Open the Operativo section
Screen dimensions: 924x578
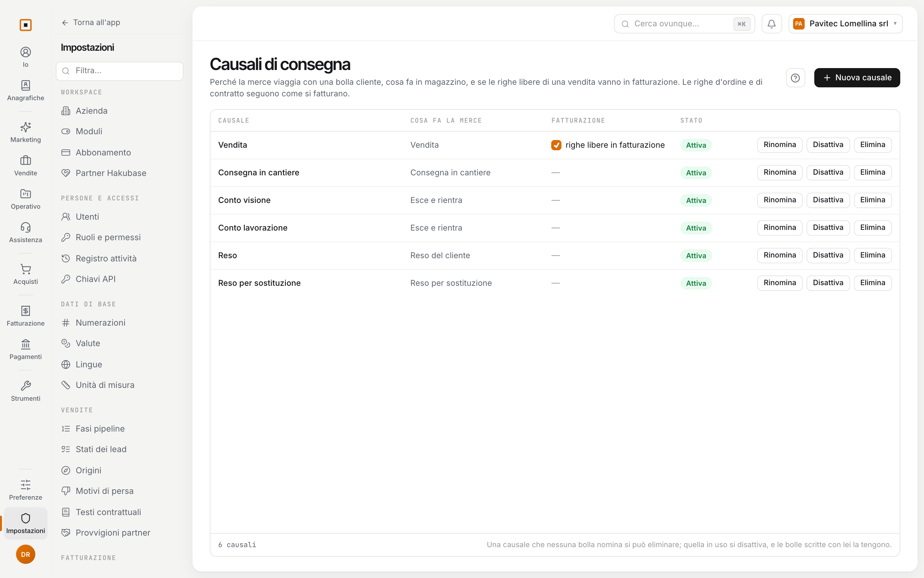(x=26, y=199)
